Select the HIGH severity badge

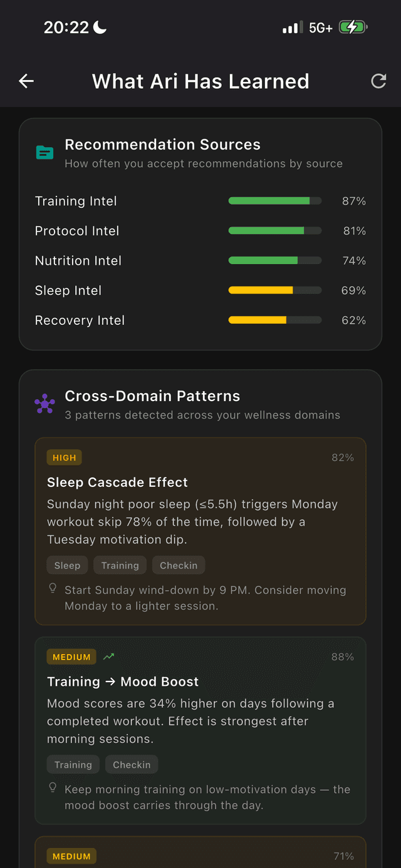click(x=64, y=457)
